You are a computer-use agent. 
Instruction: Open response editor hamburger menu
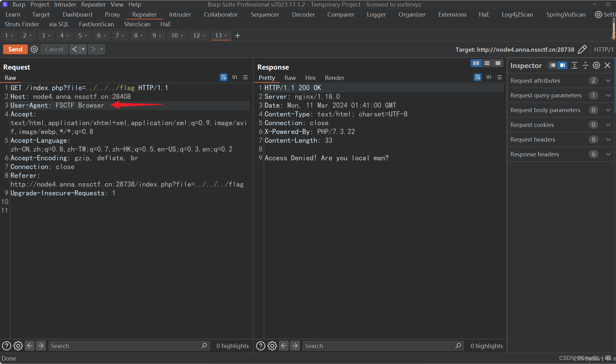pos(500,77)
